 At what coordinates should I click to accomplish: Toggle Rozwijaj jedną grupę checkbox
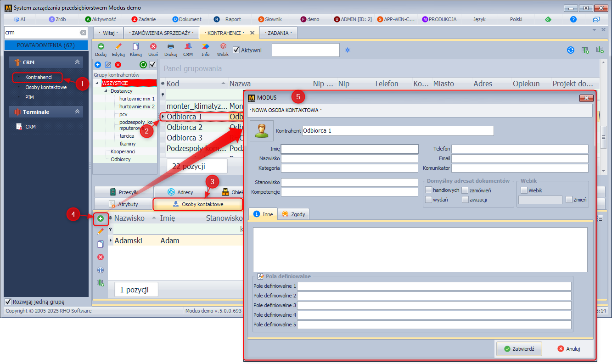point(8,302)
